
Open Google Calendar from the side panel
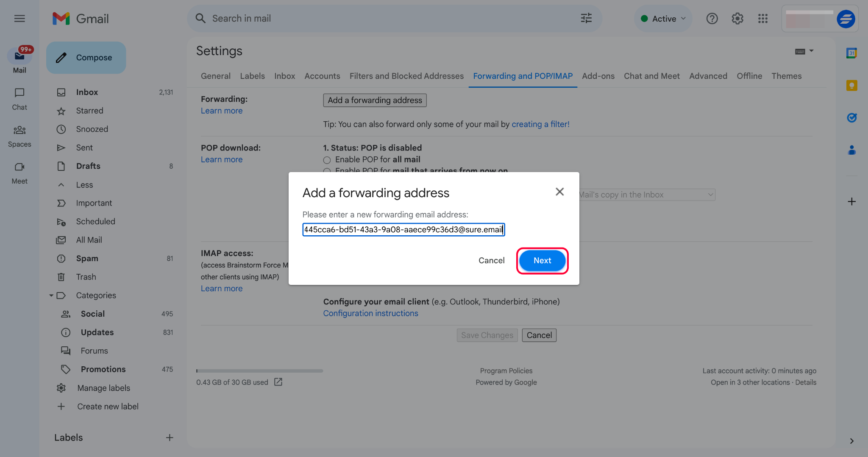[851, 53]
